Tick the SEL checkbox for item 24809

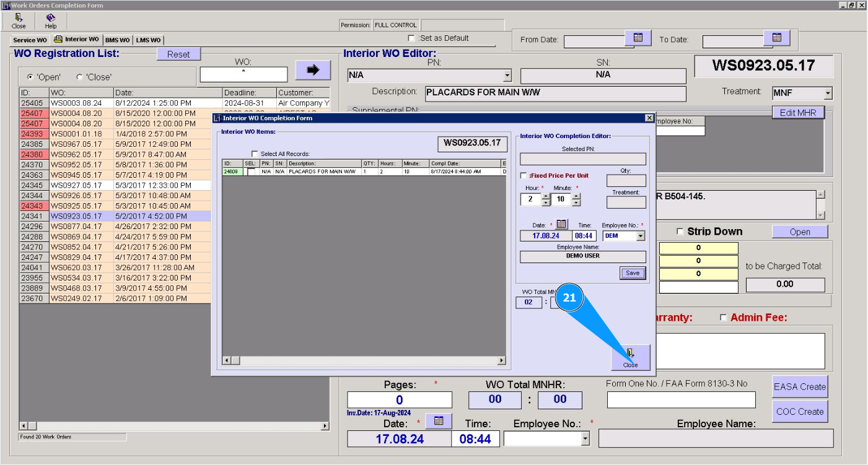click(x=251, y=172)
